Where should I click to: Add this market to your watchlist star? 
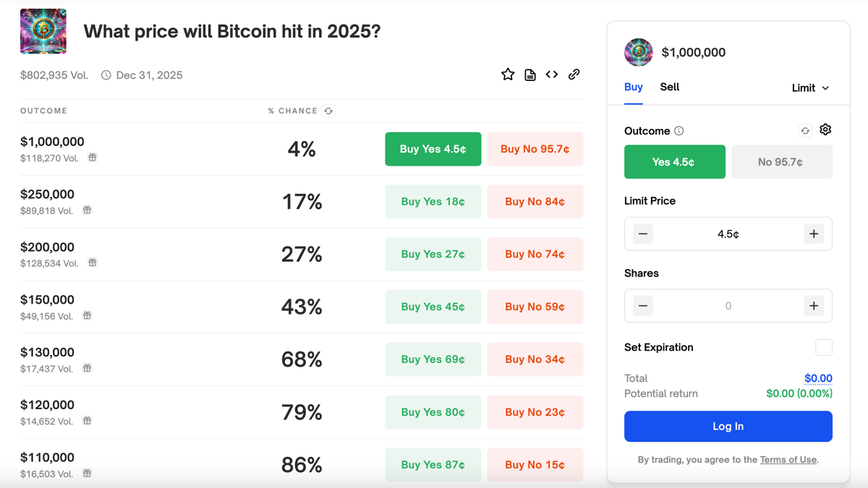point(507,74)
